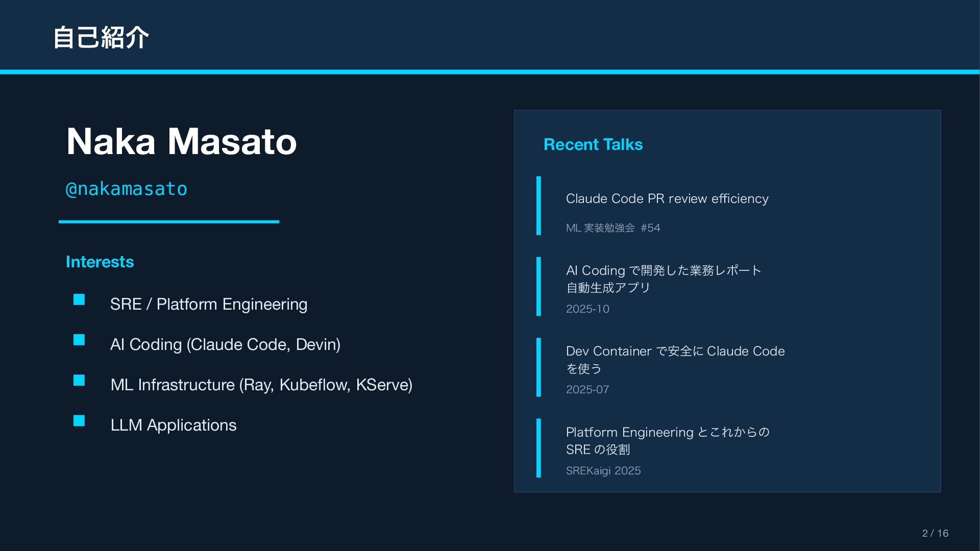Viewport: 980px width, 551px height.
Task: Click the Recent Talks heading
Action: click(x=593, y=144)
